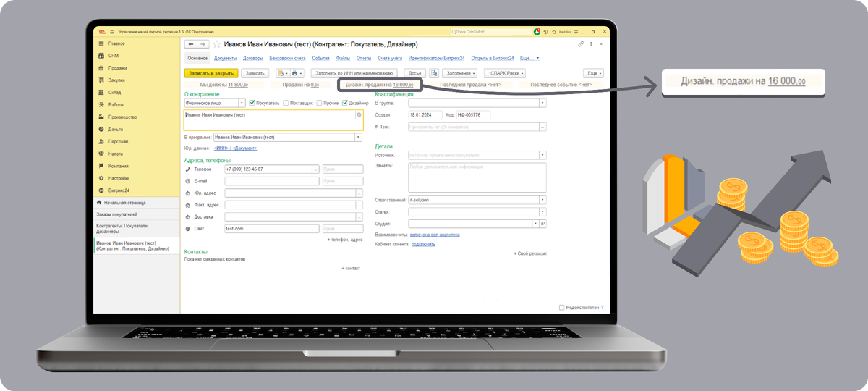
Task: Switch to the Договоры tab
Action: pyautogui.click(x=253, y=58)
